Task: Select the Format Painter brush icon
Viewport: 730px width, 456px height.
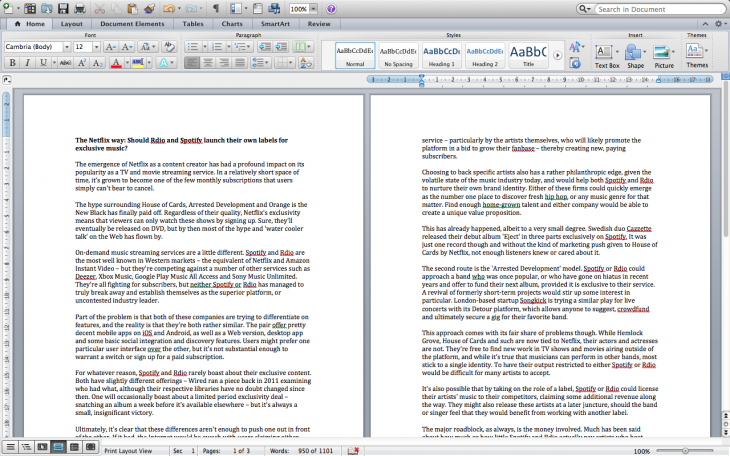Action: coord(149,8)
